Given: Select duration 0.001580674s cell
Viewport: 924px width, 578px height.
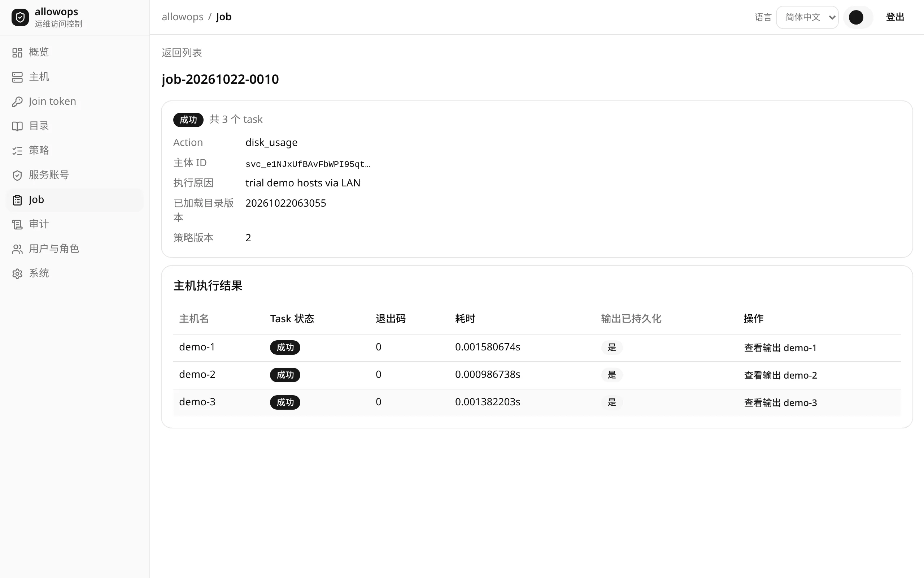Looking at the screenshot, I should [x=488, y=347].
